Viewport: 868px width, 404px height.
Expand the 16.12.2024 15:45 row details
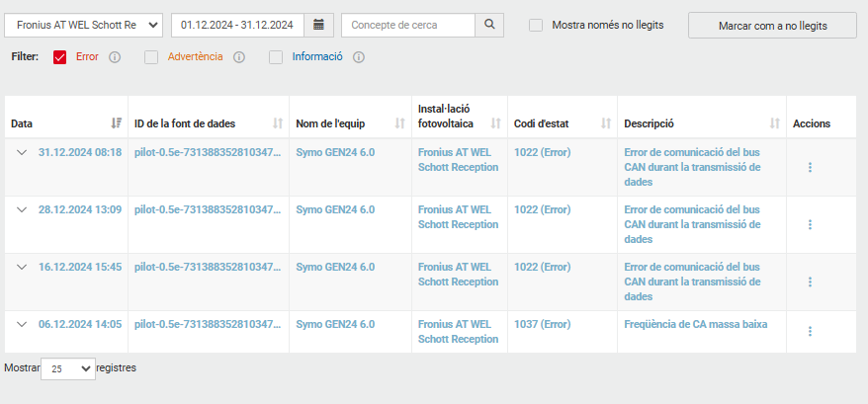tap(22, 267)
